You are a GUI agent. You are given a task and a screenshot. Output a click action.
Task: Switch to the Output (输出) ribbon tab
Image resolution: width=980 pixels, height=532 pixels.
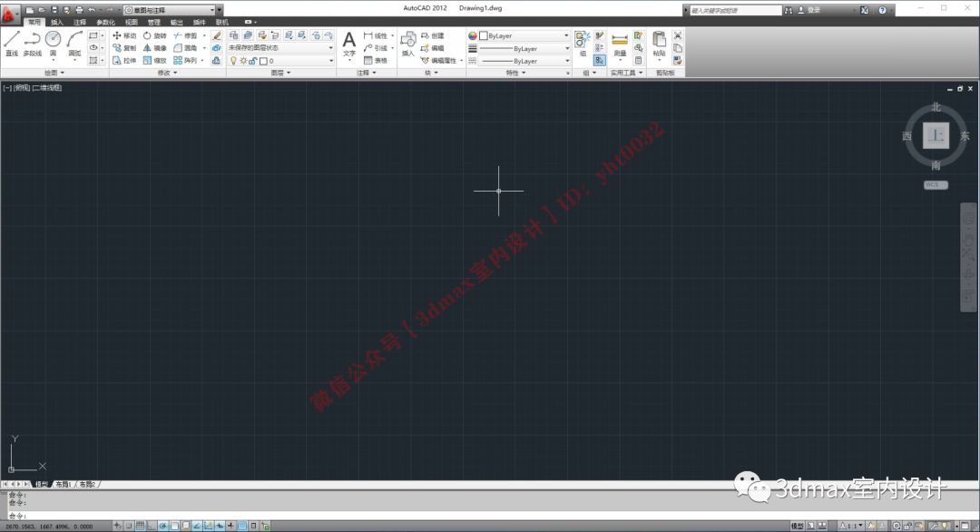pos(177,22)
